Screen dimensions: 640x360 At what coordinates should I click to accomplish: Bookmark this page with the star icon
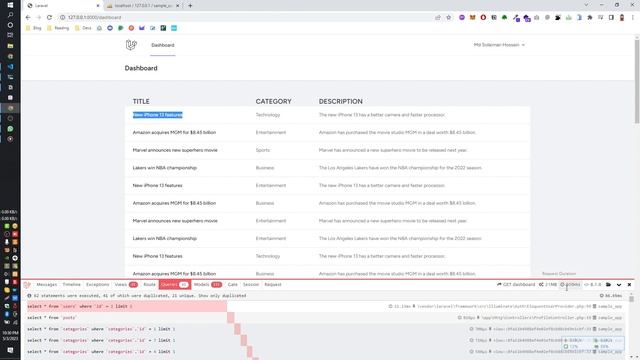point(449,18)
